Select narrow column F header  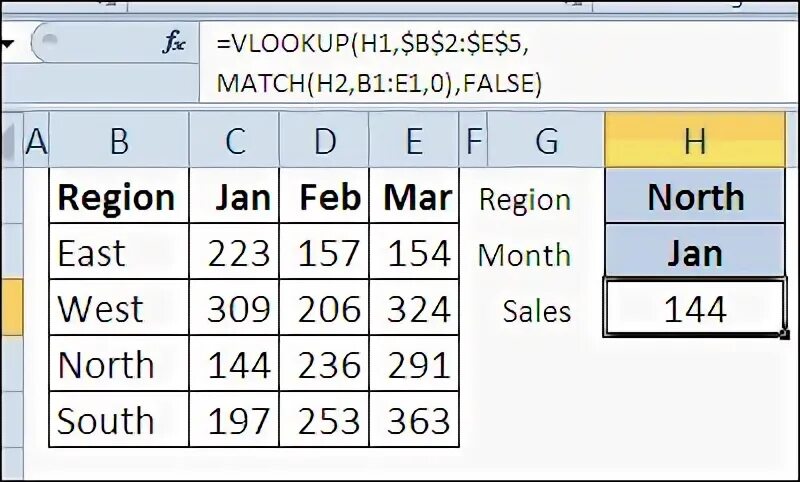coord(473,140)
